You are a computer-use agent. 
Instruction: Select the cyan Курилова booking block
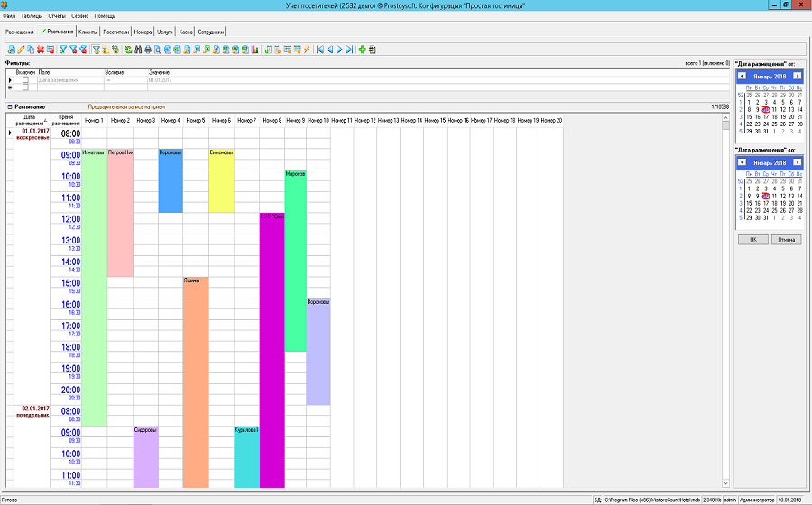coord(246,457)
